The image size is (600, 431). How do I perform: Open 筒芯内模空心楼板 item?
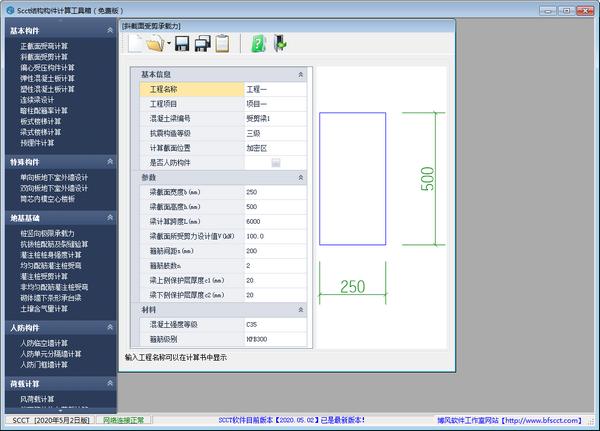click(47, 199)
